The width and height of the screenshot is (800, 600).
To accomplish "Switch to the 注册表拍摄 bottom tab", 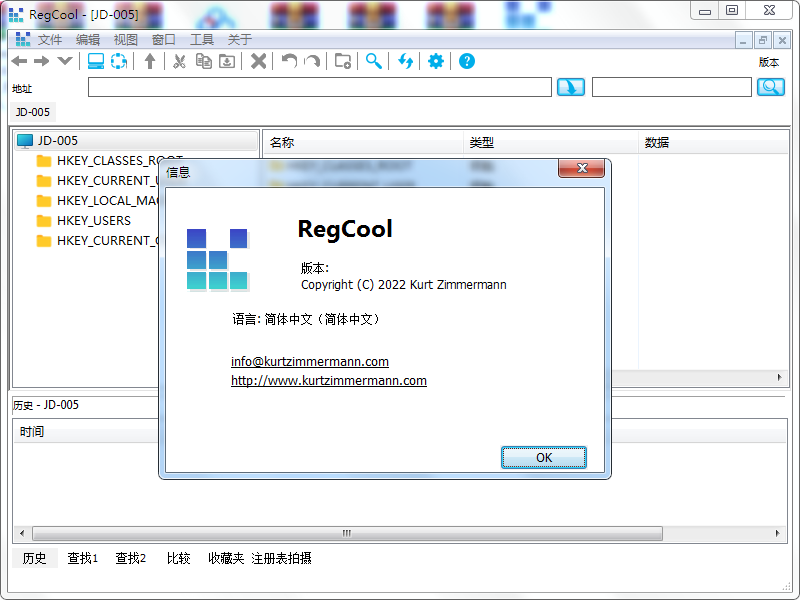I will pyautogui.click(x=281, y=558).
